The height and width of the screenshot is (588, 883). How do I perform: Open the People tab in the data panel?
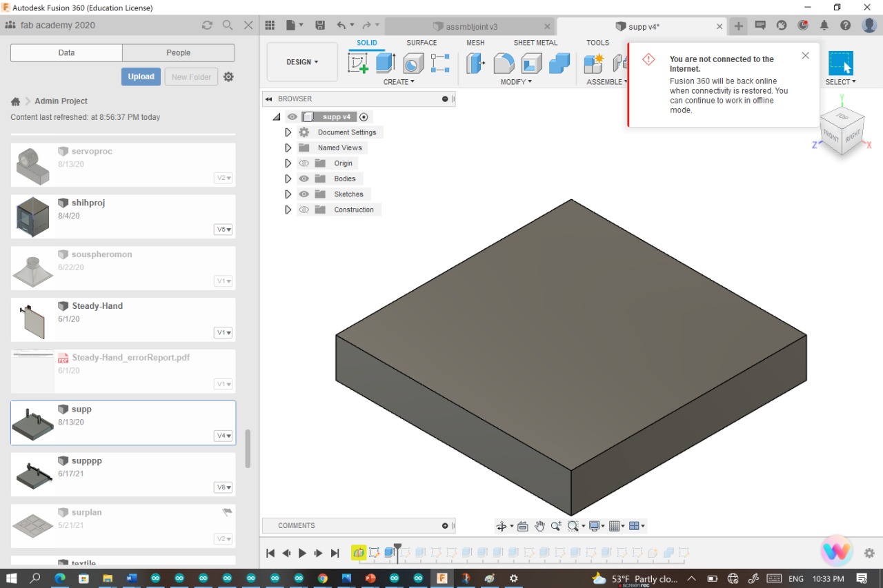[178, 53]
